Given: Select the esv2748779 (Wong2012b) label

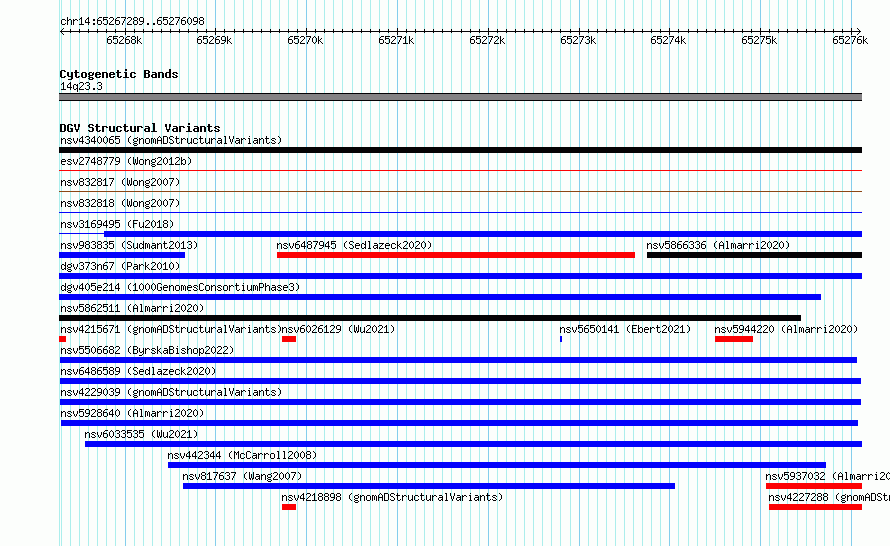Looking at the screenshot, I should [126, 161].
